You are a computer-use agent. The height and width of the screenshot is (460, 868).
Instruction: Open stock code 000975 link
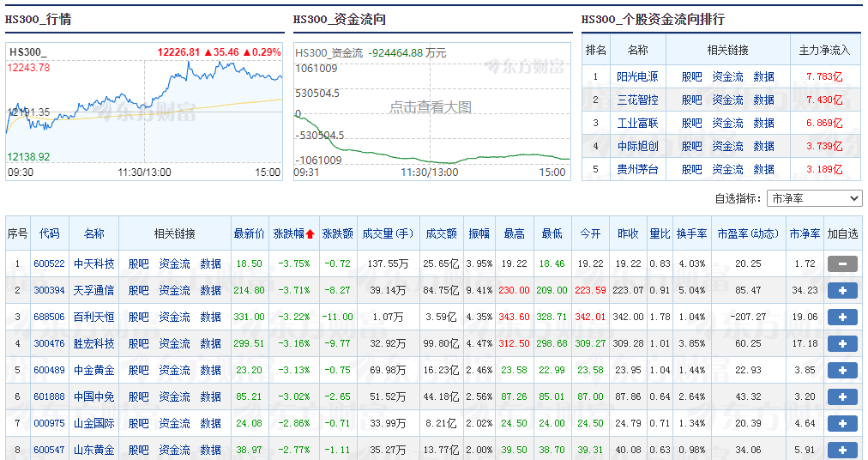click(49, 423)
